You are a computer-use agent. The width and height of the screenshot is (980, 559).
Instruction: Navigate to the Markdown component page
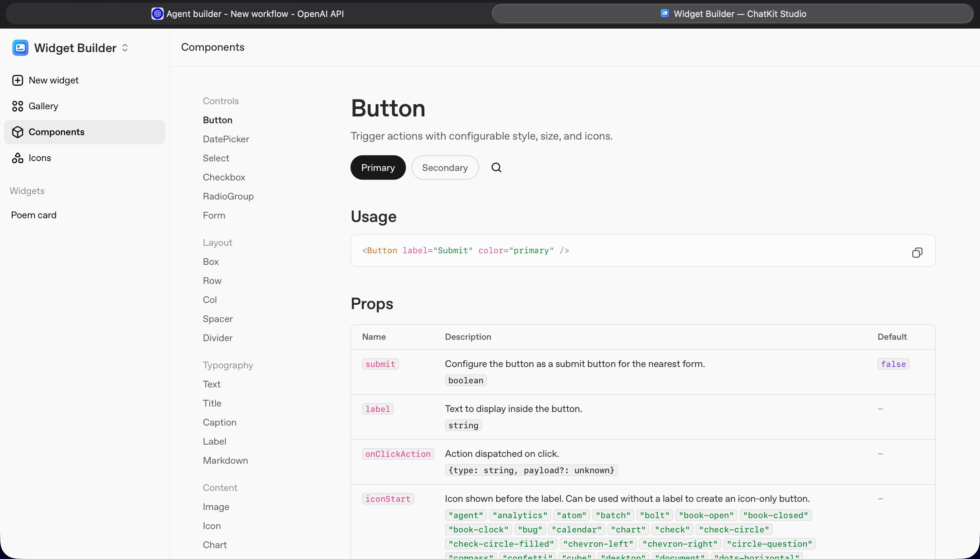coord(225,460)
